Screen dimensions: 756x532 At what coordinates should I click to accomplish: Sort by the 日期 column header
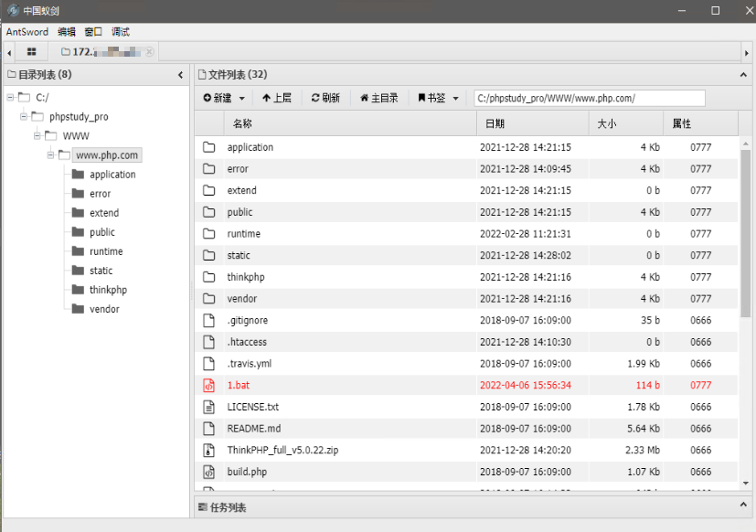pos(533,123)
